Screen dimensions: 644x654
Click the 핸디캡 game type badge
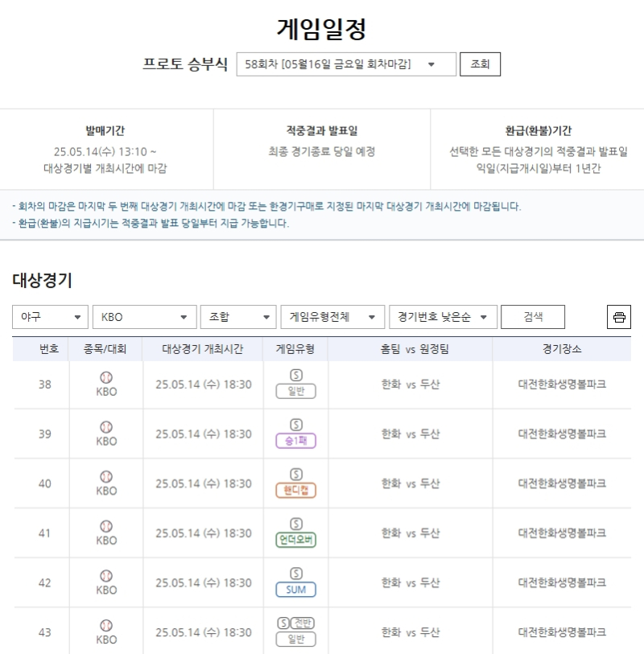coord(295,491)
